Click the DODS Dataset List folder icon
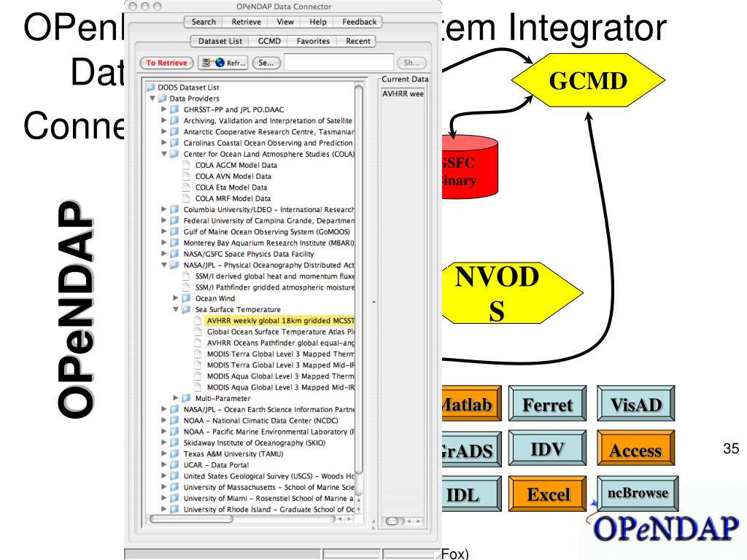747x560 pixels. pos(151,87)
